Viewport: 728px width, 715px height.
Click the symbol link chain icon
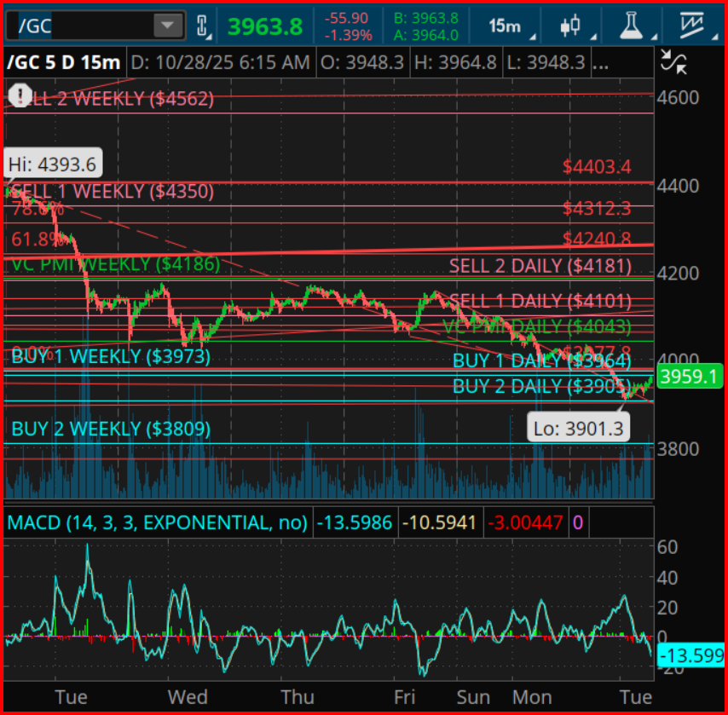[x=203, y=25]
